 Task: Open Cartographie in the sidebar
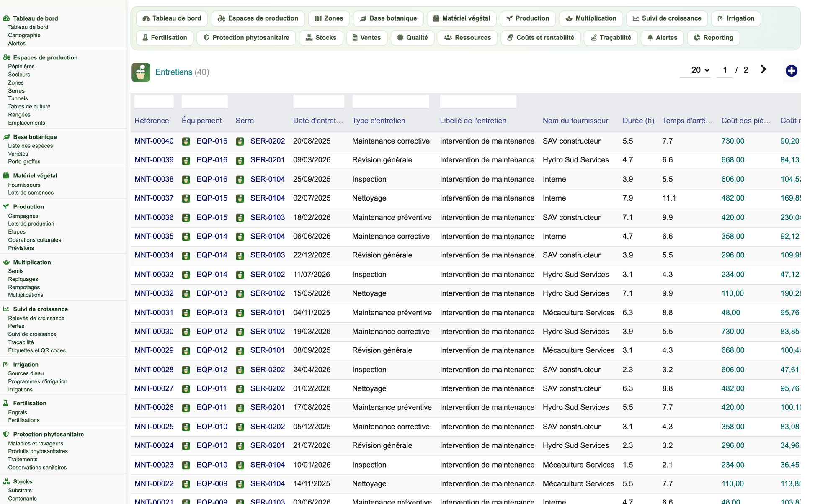[24, 35]
